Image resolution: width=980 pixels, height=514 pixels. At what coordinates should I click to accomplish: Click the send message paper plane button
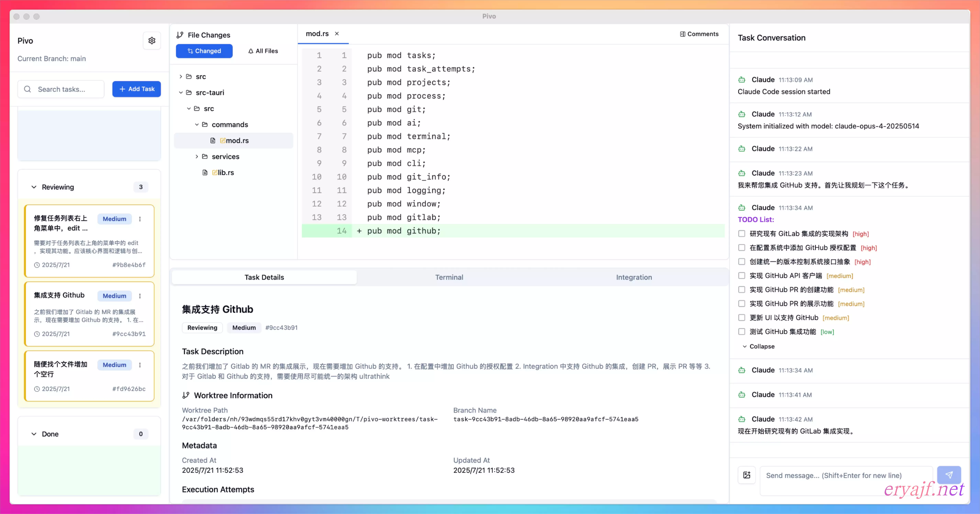(x=949, y=475)
